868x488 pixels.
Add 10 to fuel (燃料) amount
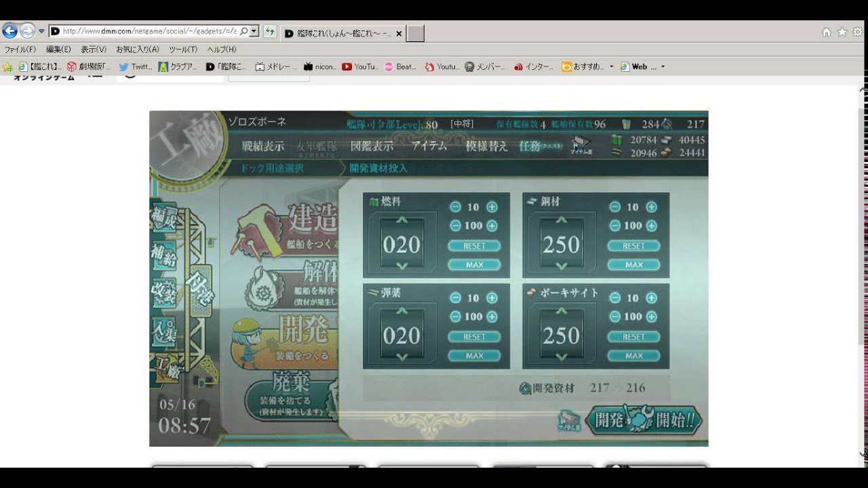[x=492, y=207]
